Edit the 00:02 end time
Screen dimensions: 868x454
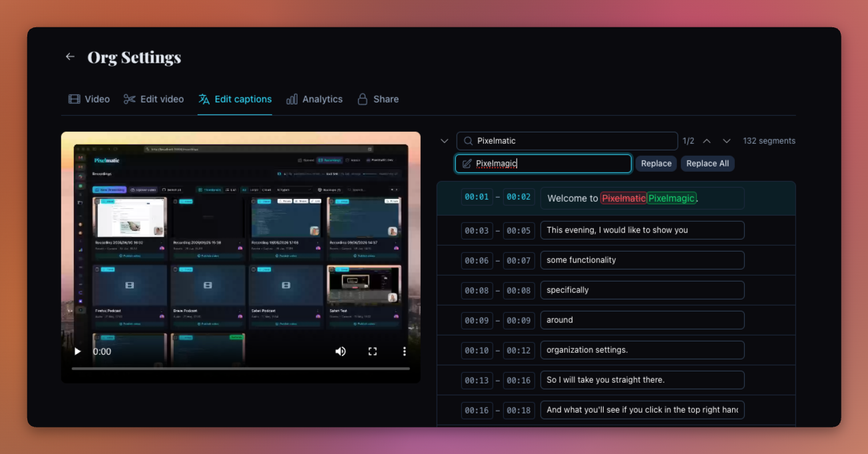tap(519, 197)
